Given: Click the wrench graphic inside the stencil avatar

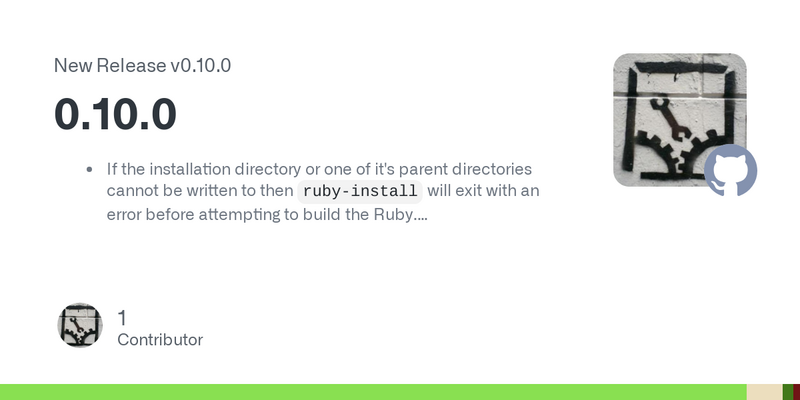Looking at the screenshot, I should pyautogui.click(x=667, y=119).
